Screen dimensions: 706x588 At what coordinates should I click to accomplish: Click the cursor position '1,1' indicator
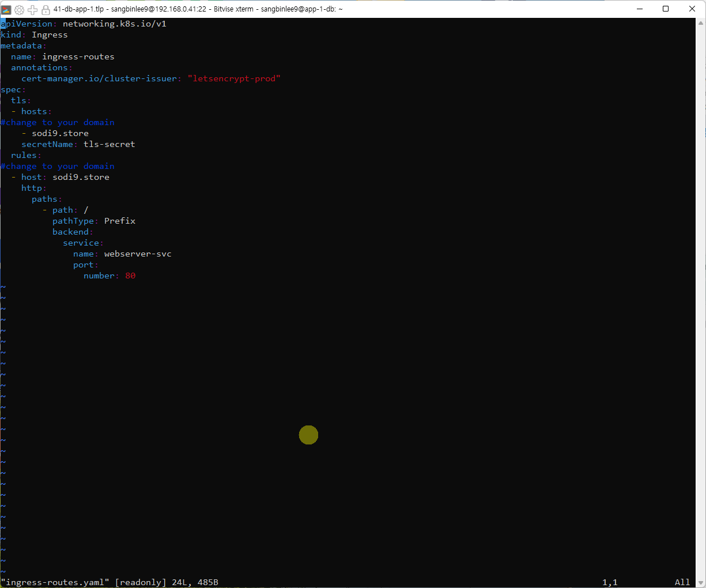(610, 582)
